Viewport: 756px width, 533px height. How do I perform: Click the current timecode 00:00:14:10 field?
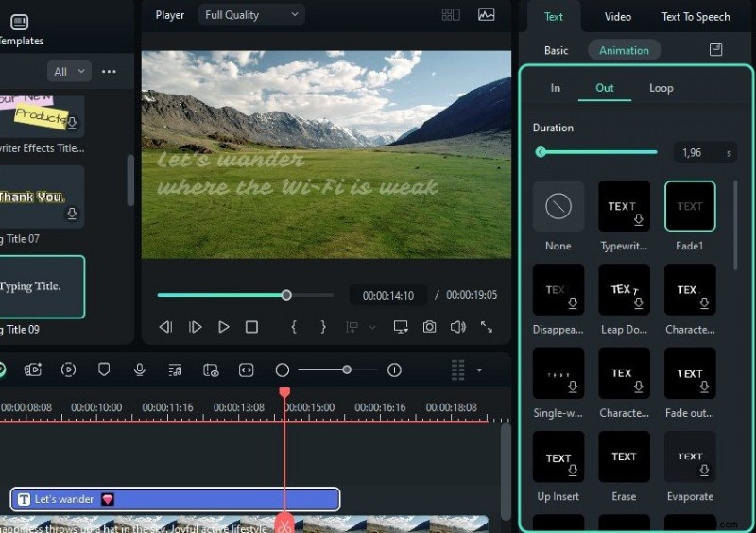point(388,295)
